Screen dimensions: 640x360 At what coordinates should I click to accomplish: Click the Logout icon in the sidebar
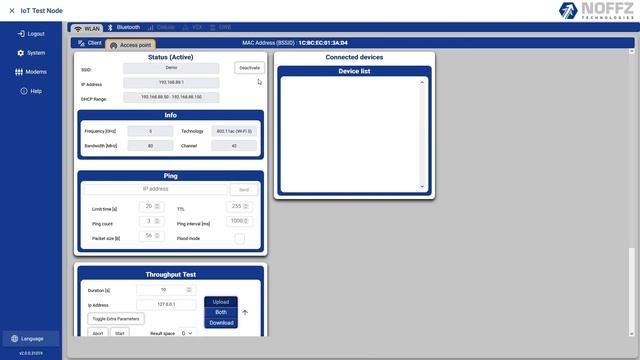pos(21,34)
